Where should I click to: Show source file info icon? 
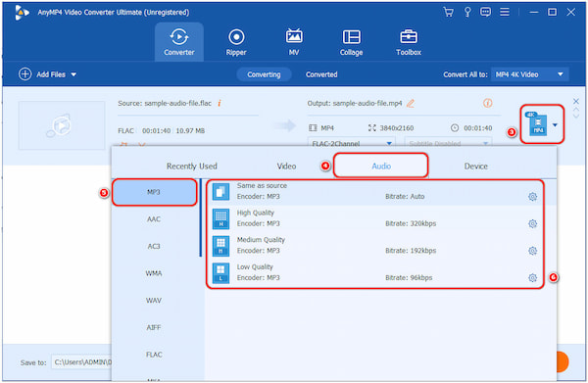pyautogui.click(x=220, y=103)
